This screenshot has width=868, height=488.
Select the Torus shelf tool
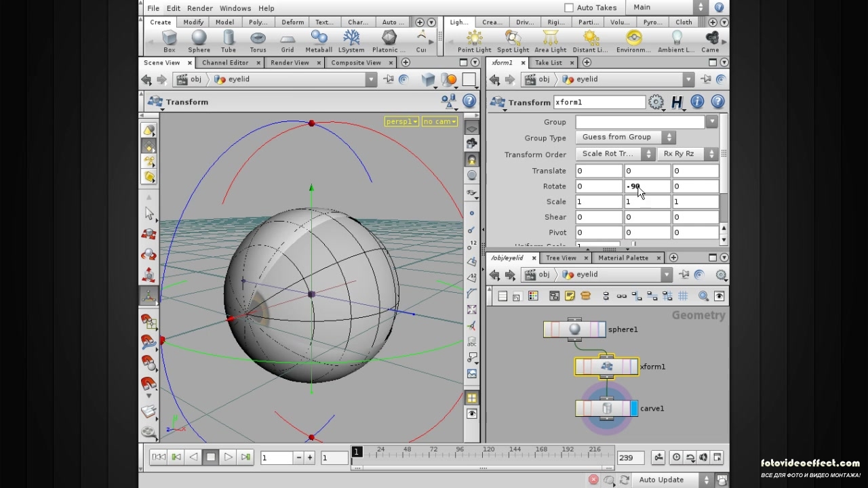click(258, 41)
